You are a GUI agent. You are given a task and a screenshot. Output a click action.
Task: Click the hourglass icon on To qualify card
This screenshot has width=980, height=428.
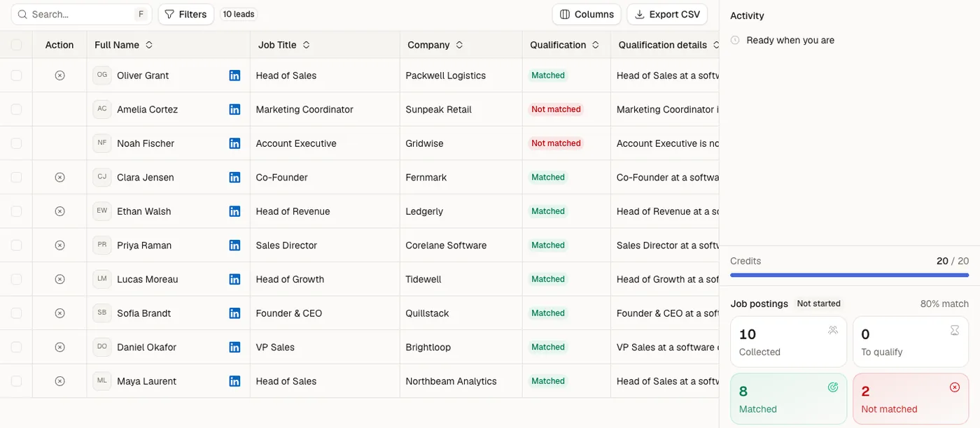tap(955, 330)
